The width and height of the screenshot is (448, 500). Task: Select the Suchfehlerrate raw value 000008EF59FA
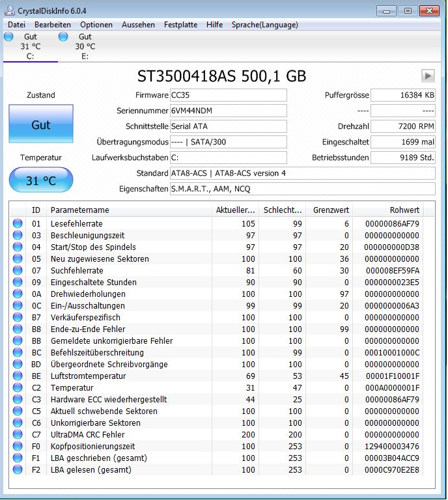(393, 270)
